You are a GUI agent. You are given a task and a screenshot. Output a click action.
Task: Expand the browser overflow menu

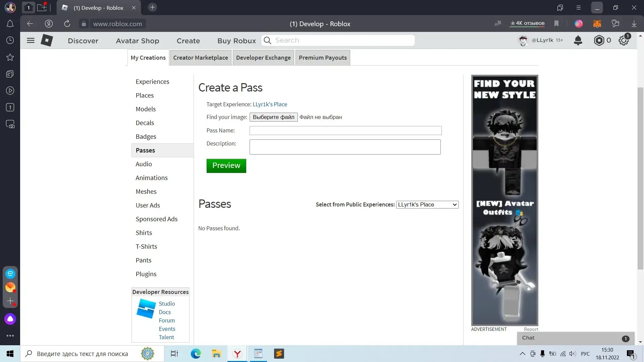pos(578,7)
